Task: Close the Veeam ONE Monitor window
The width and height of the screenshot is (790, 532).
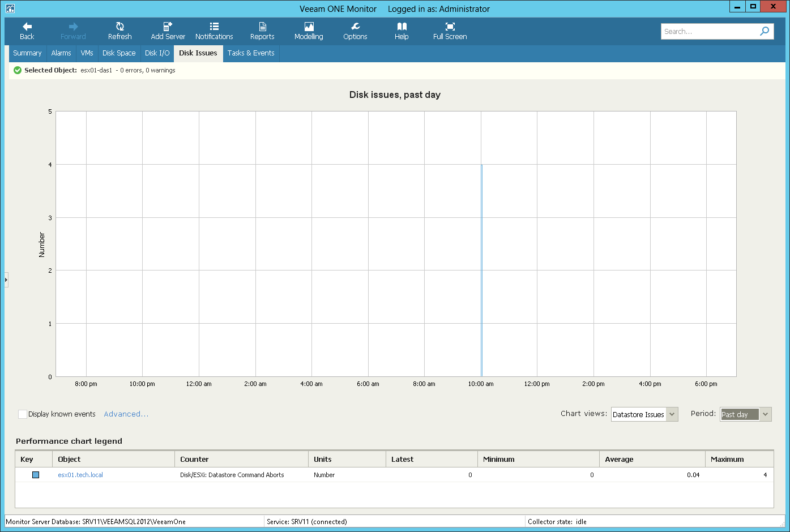Action: (774, 7)
